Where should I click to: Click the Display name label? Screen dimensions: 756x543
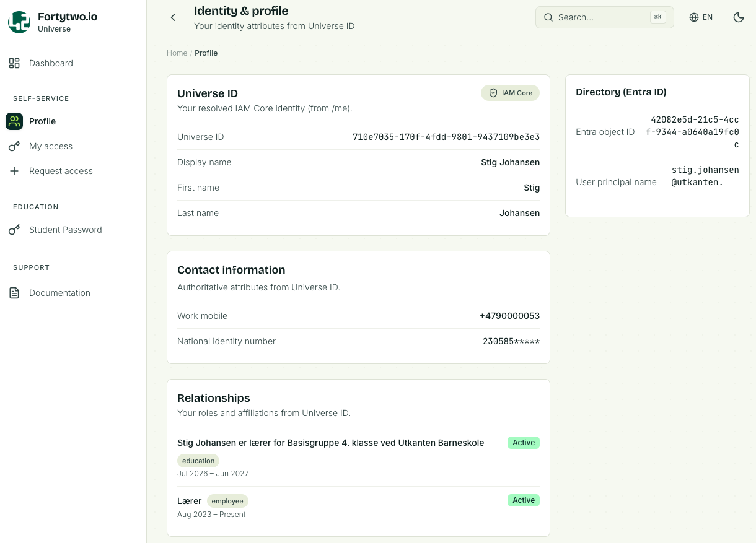pyautogui.click(x=204, y=162)
